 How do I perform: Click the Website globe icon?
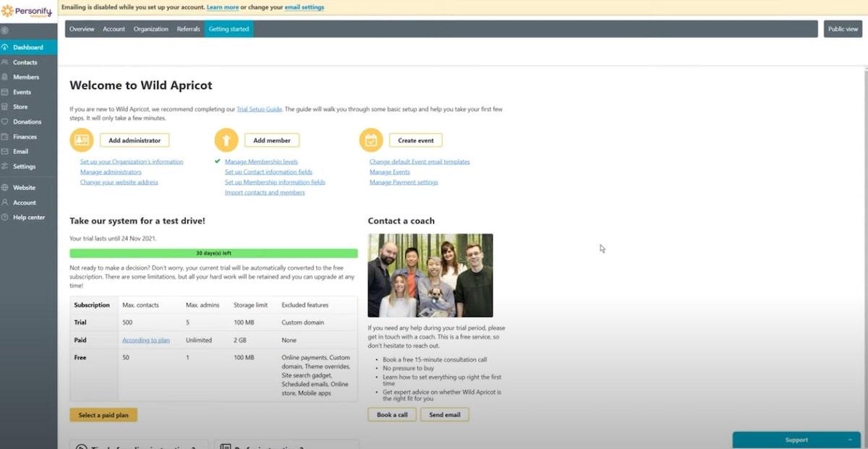click(x=5, y=187)
